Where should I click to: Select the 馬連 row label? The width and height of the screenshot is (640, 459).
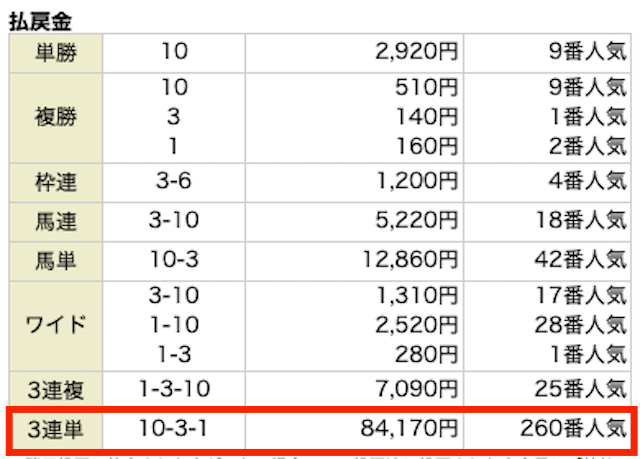56,222
